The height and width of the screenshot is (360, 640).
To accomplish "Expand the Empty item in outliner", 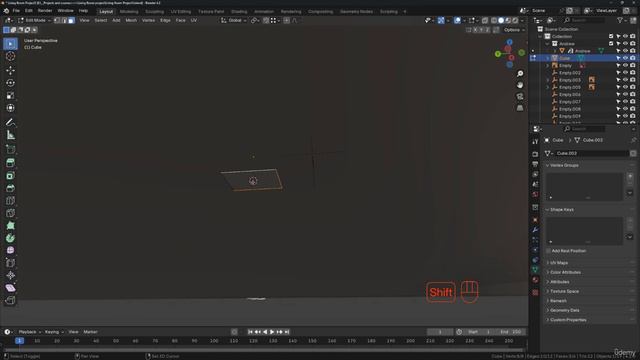I will [x=548, y=65].
